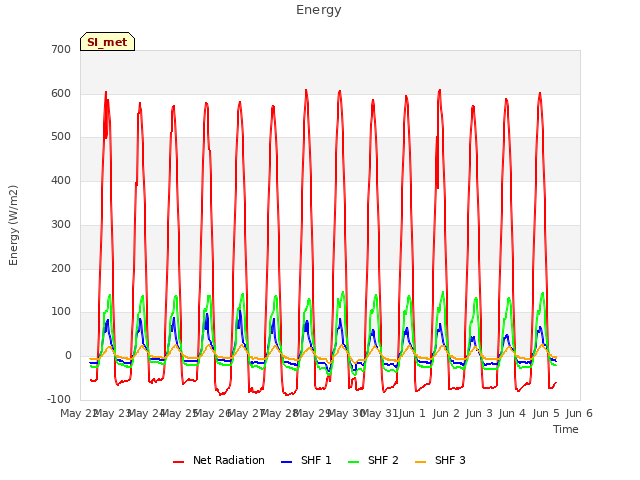Select the 0 y-axis tick label
Image resolution: width=640 pixels, height=480 pixels.
(x=68, y=356)
